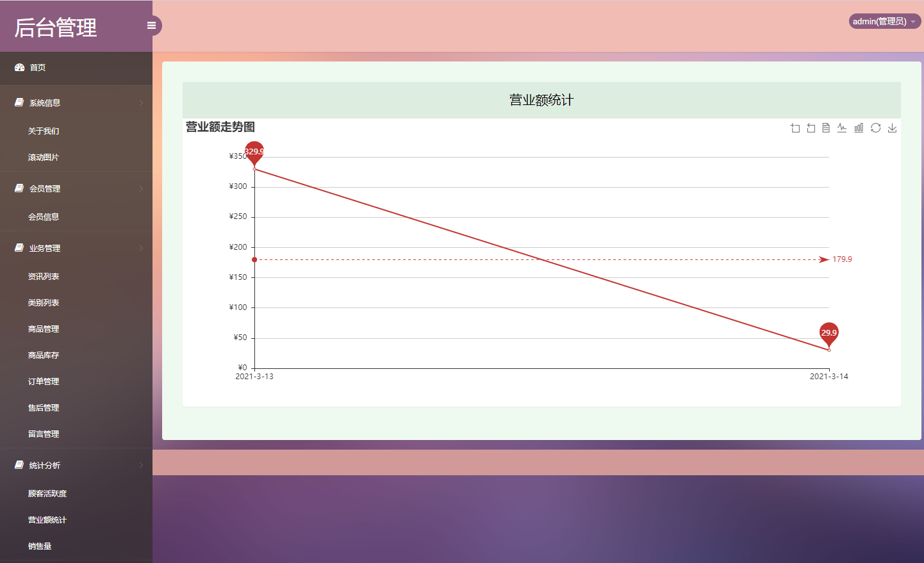Image resolution: width=924 pixels, height=563 pixels.
Task: Open the 会员信息 page link
Action: [43, 217]
